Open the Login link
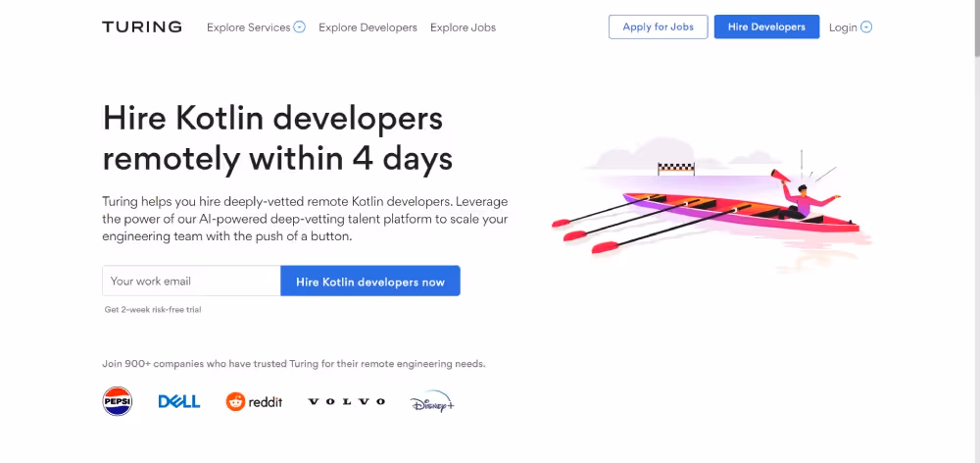 click(x=843, y=27)
